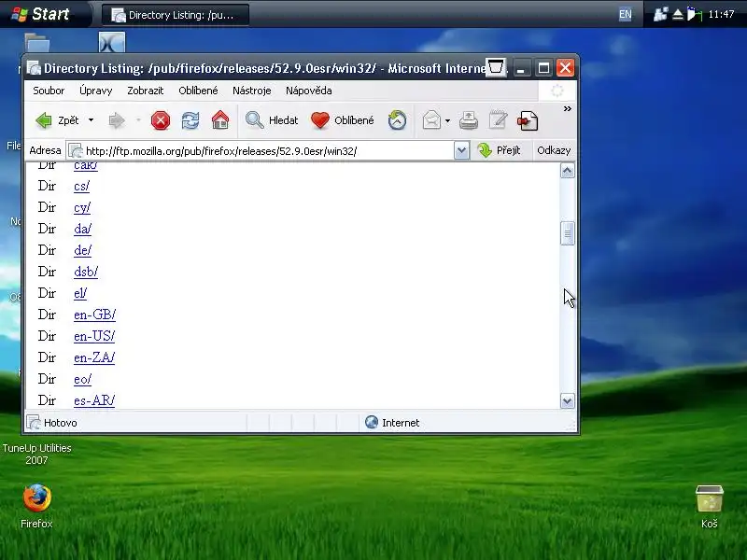Open the Soubor menu
Image resolution: width=747 pixels, height=560 pixels.
[x=49, y=91]
